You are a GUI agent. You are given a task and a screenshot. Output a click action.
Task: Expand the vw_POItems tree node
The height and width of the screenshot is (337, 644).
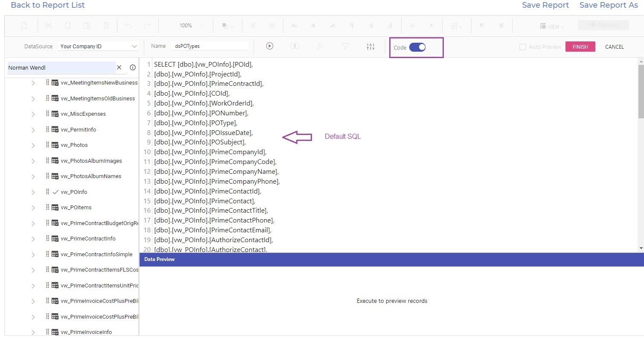pyautogui.click(x=33, y=208)
